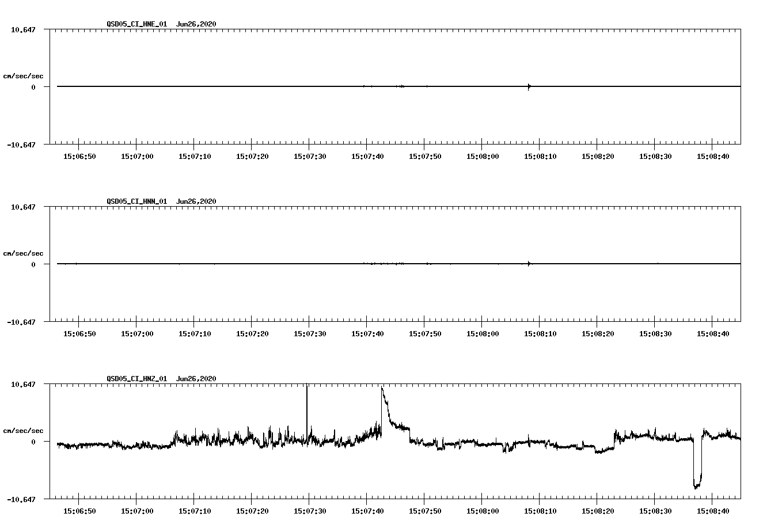Click the 15:06:50 time label under HNE plot
Screen dimensions: 782x532
[79, 156]
